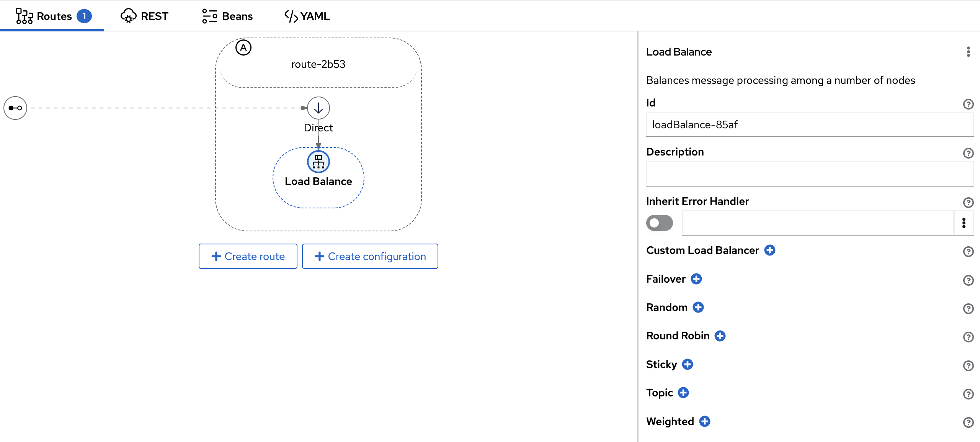The height and width of the screenshot is (442, 980).
Task: Click into the Description input field
Action: click(x=809, y=174)
